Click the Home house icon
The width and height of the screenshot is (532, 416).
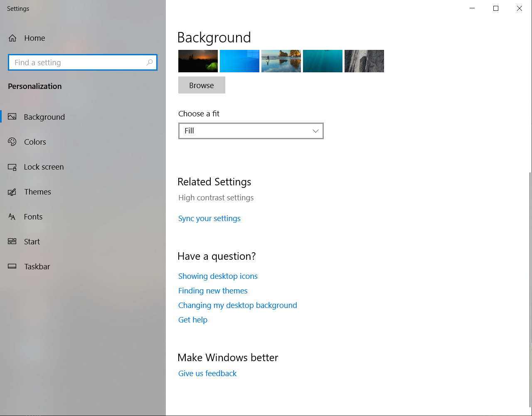pyautogui.click(x=12, y=38)
